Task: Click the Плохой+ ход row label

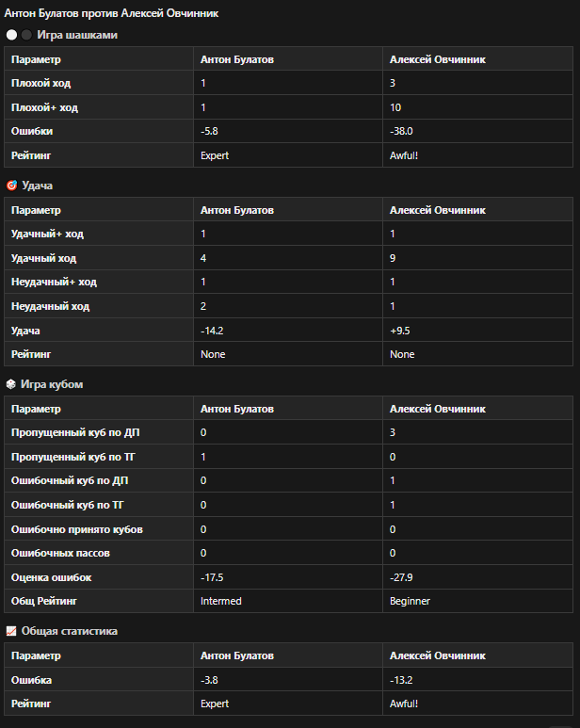Action: click(x=44, y=107)
